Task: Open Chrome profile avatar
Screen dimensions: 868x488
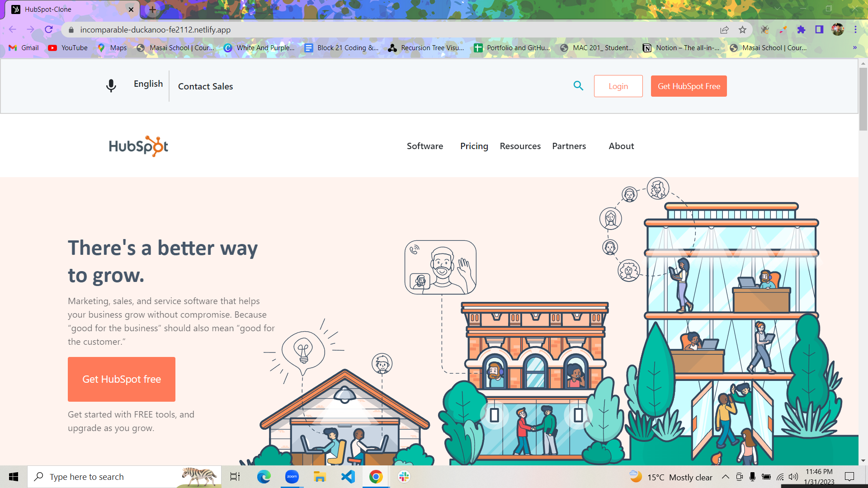Action: 837,29
